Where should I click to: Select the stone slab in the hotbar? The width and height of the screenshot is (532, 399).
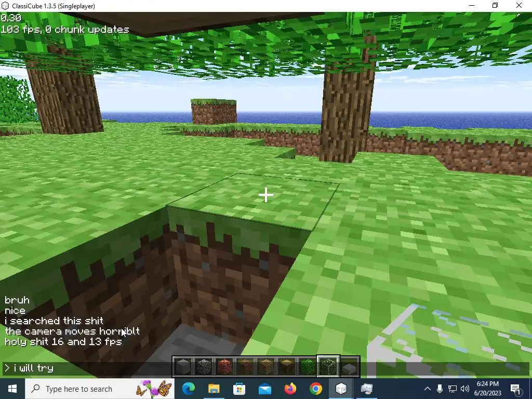[349, 367]
